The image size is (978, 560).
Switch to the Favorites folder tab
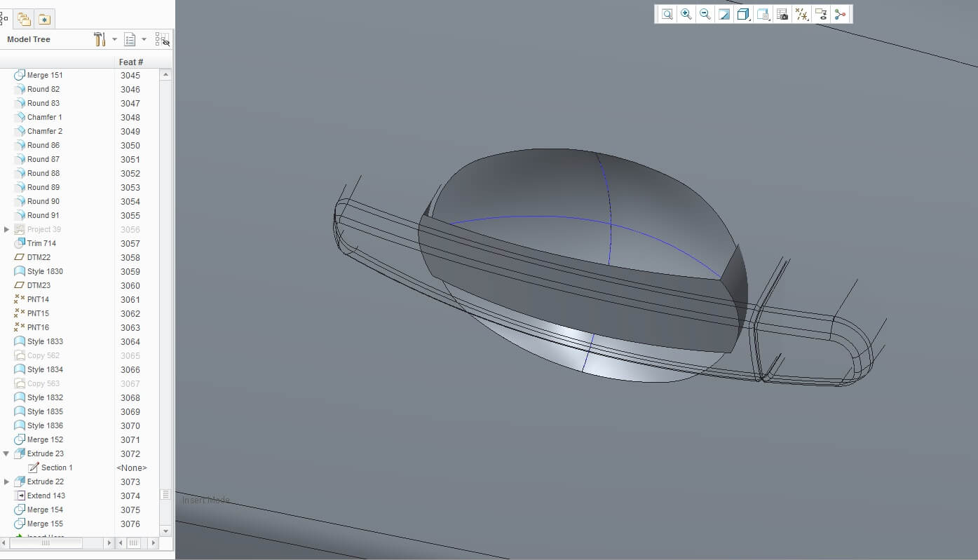coord(45,19)
